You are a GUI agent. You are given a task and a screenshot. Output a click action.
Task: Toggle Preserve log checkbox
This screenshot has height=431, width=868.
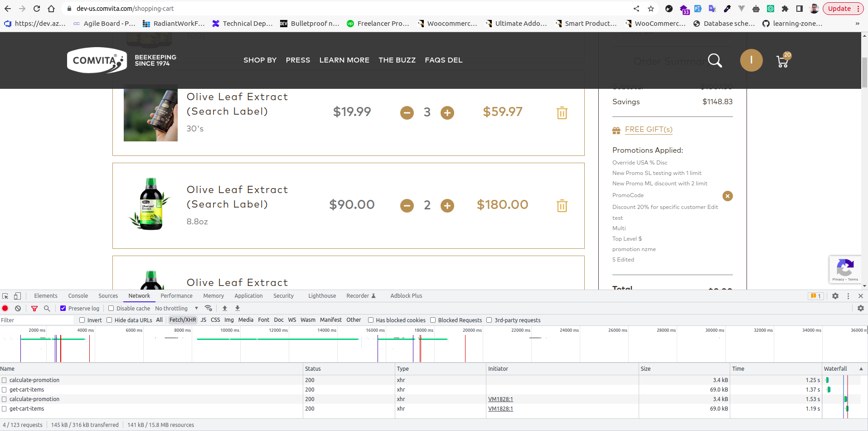(x=63, y=308)
